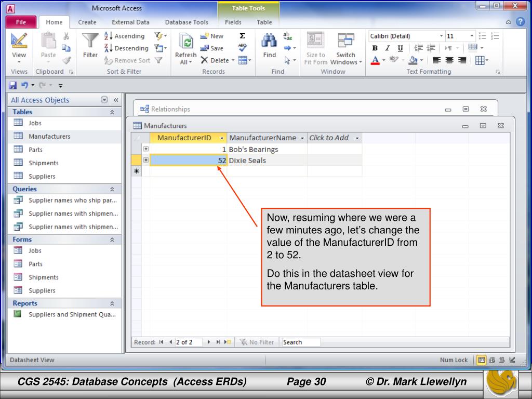Sort records Ascending
The height and width of the screenshot is (399, 532).
pos(124,36)
